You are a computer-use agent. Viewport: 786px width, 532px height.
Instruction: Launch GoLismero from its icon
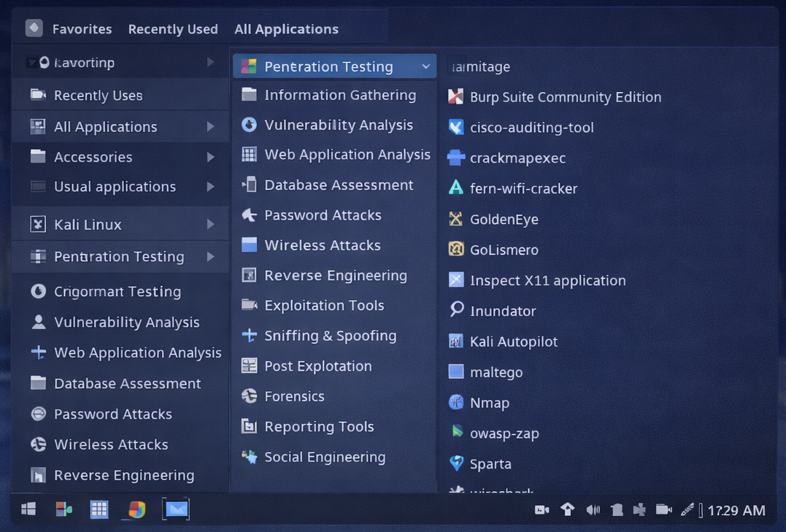(455, 249)
